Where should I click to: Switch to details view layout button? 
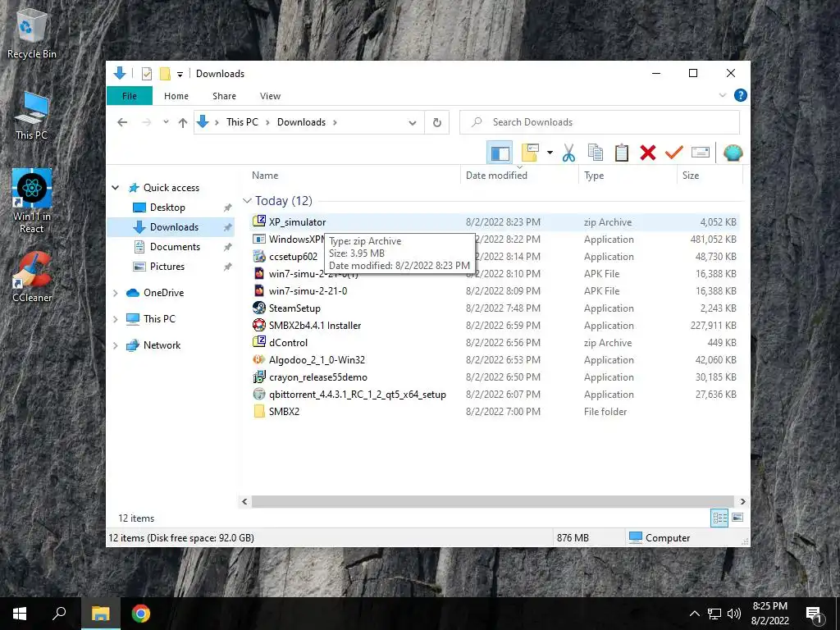tap(719, 518)
